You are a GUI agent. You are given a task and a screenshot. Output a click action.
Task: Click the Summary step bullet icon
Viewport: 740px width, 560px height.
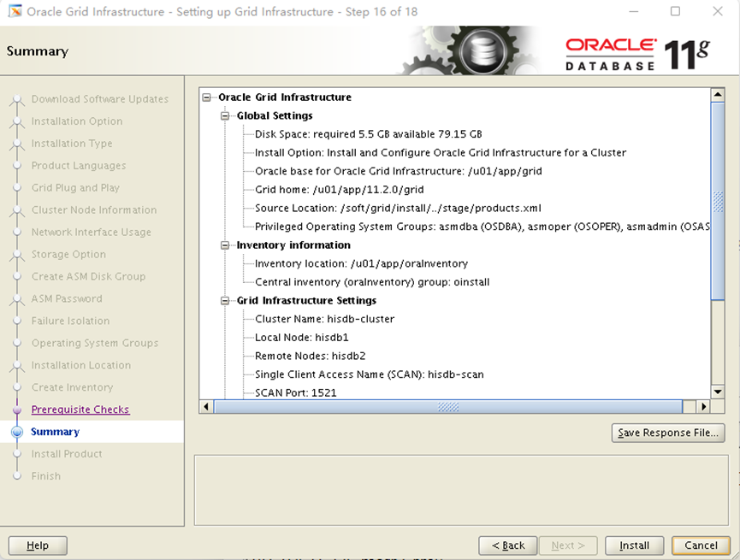tap(17, 432)
